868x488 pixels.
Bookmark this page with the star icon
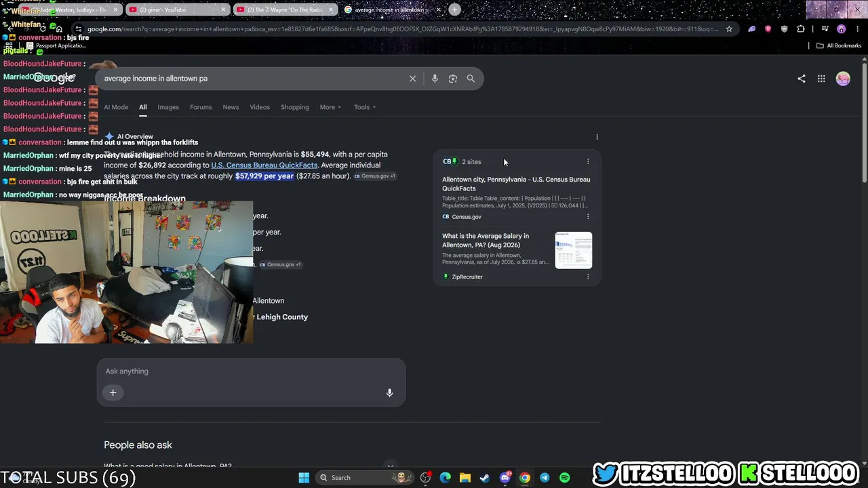pos(729,29)
